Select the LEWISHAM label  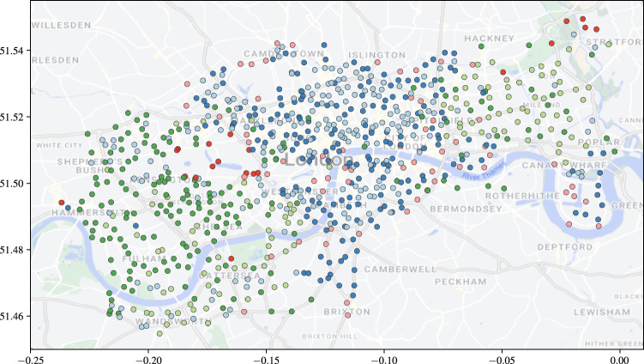tap(602, 312)
